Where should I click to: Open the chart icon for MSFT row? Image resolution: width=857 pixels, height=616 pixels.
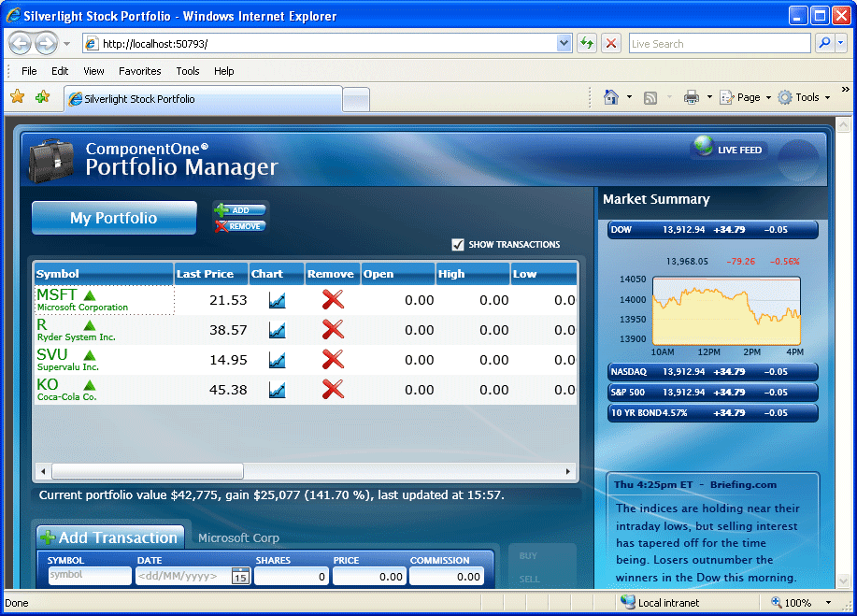(276, 299)
